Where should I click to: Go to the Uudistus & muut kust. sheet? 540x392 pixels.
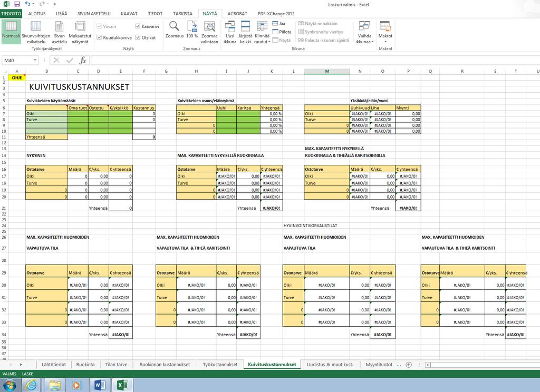[x=330, y=365]
